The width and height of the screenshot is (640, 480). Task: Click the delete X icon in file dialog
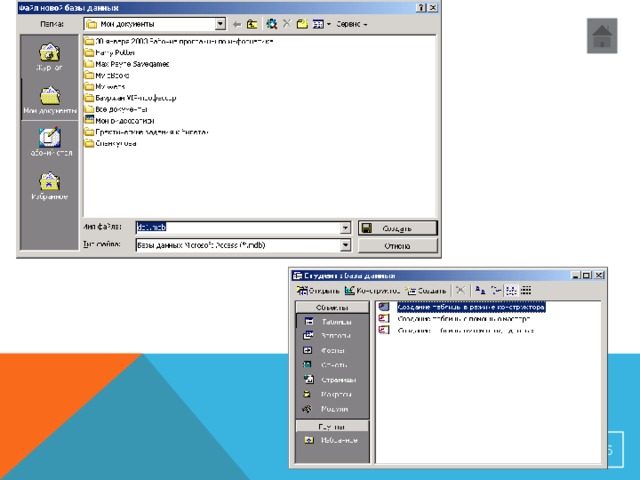pyautogui.click(x=288, y=22)
